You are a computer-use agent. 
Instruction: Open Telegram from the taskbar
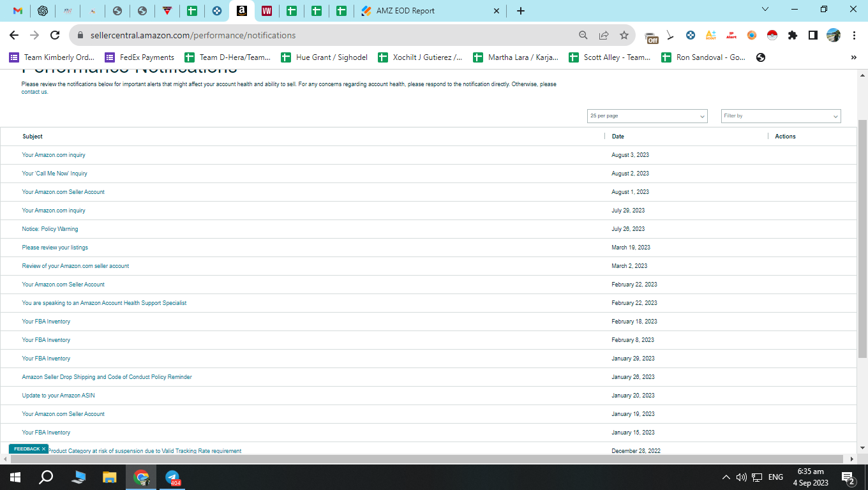click(x=173, y=477)
